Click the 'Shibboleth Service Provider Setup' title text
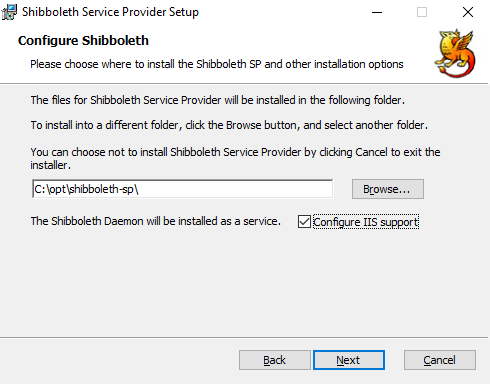Image resolution: width=490 pixels, height=384 pixels. point(110,12)
